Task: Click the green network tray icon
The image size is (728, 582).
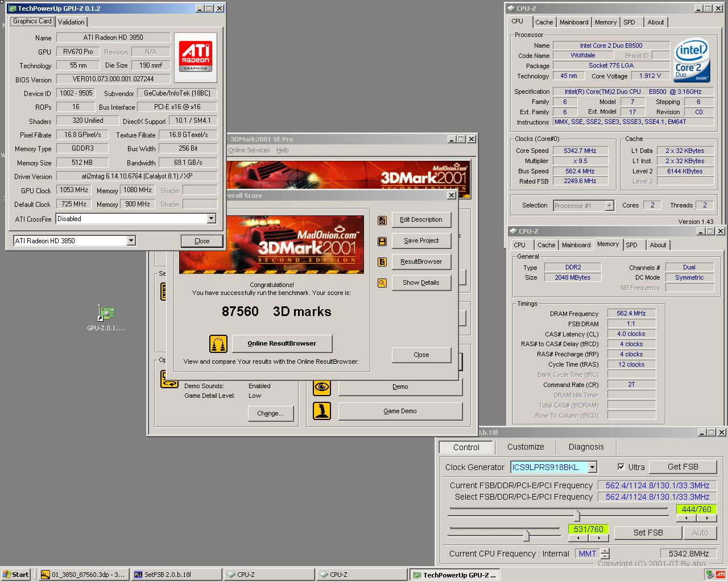Action: pos(710,575)
